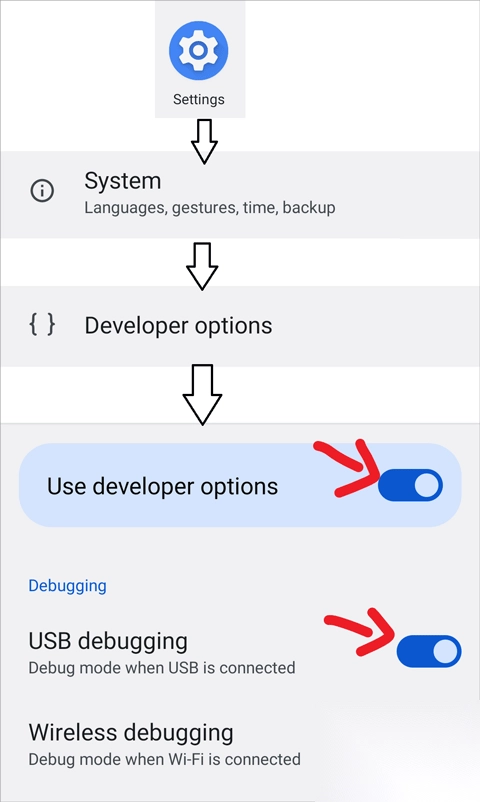The height and width of the screenshot is (802, 480).
Task: Select the USB debugging title text
Action: click(x=108, y=641)
